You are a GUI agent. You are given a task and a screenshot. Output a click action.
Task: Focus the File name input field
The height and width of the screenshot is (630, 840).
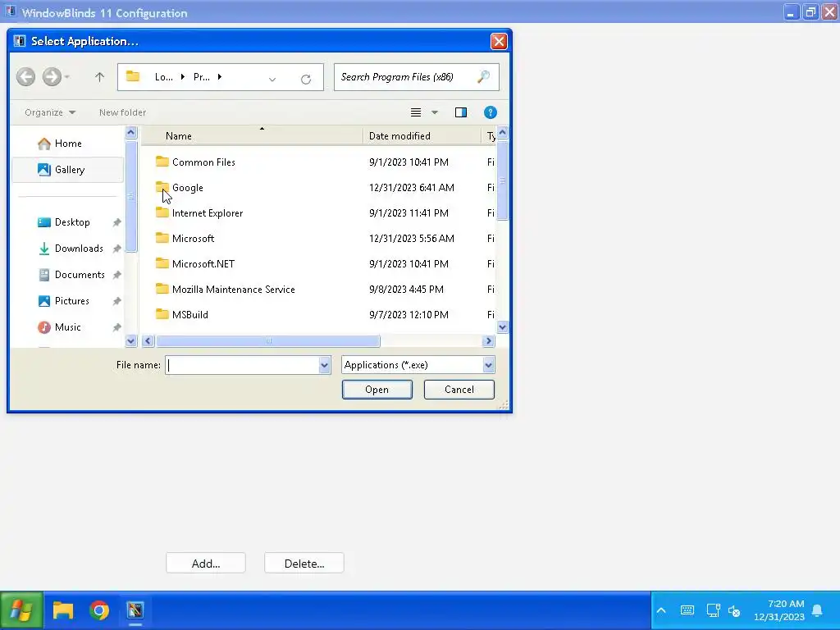[243, 365]
